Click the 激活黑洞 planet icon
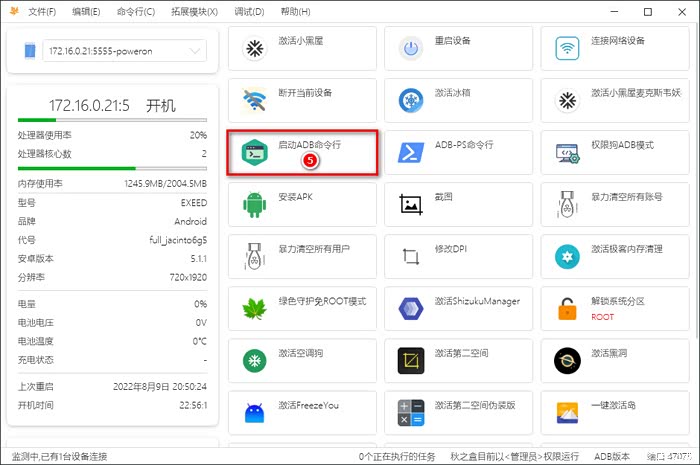The width and height of the screenshot is (700, 465). coord(567,361)
